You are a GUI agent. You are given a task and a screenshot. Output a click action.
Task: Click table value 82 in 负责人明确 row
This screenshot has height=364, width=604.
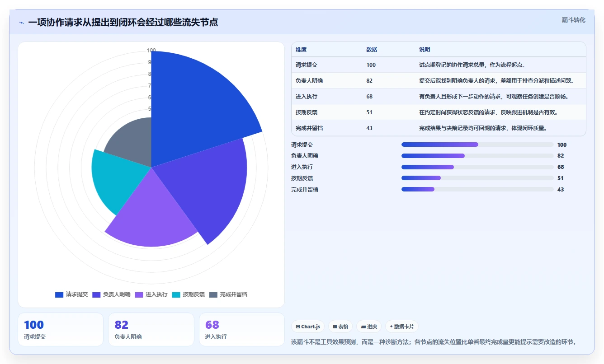pos(369,81)
